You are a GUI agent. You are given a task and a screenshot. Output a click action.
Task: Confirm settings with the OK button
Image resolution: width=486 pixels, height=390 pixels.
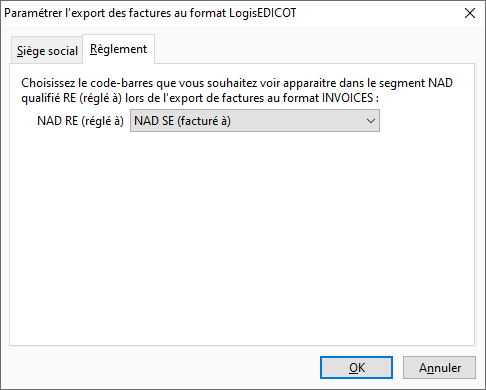[x=356, y=367]
